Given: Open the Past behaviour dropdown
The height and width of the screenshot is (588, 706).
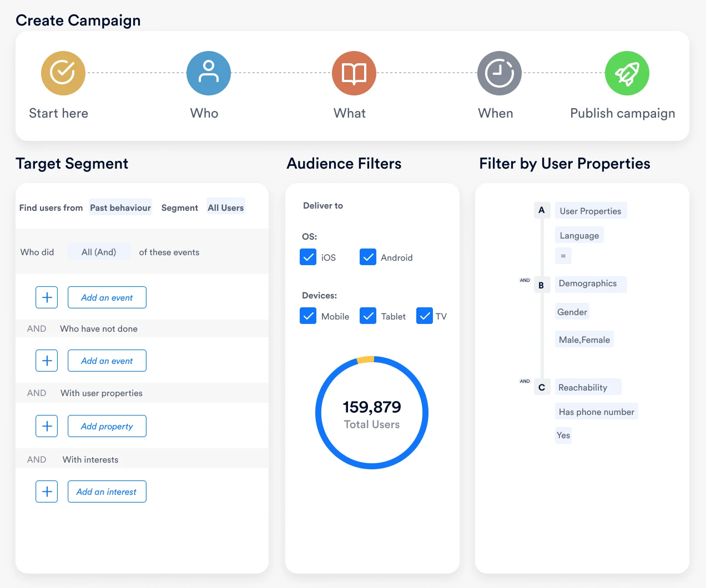Looking at the screenshot, I should [120, 207].
